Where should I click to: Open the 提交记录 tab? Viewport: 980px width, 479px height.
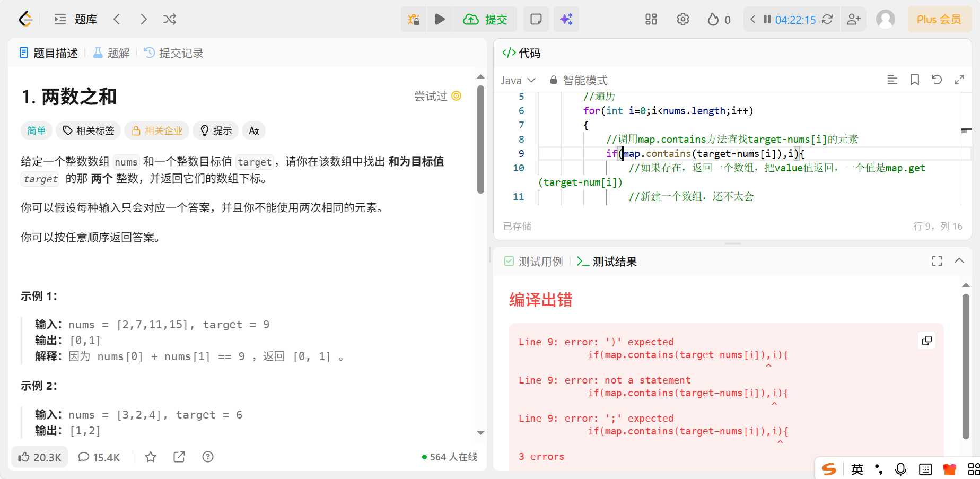(x=174, y=53)
